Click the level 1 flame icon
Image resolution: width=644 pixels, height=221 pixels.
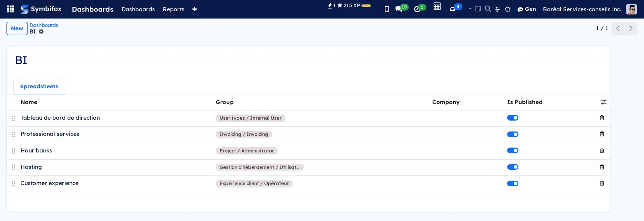click(x=332, y=6)
